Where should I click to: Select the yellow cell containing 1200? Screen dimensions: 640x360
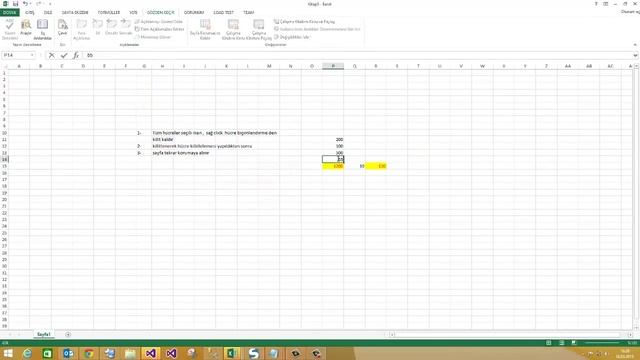[333, 166]
